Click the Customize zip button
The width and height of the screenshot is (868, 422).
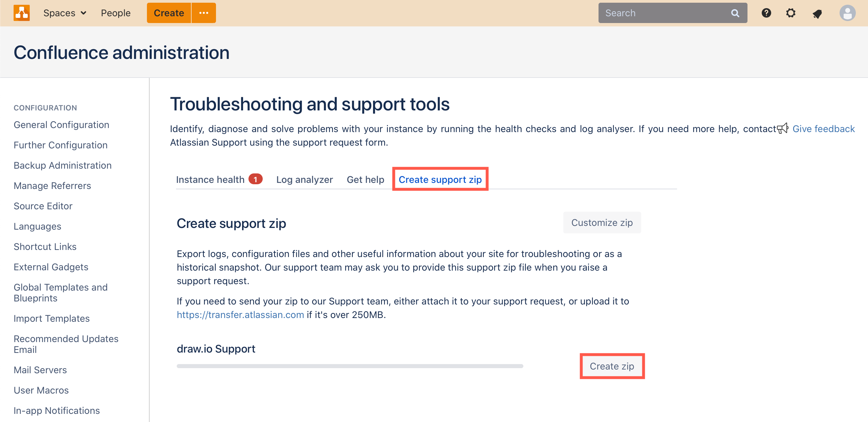[x=602, y=223]
